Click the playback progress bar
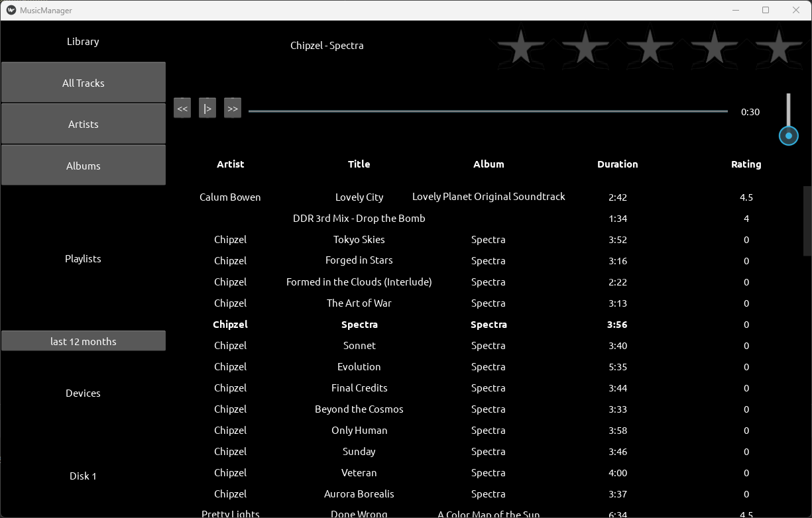The height and width of the screenshot is (518, 812). [x=488, y=111]
